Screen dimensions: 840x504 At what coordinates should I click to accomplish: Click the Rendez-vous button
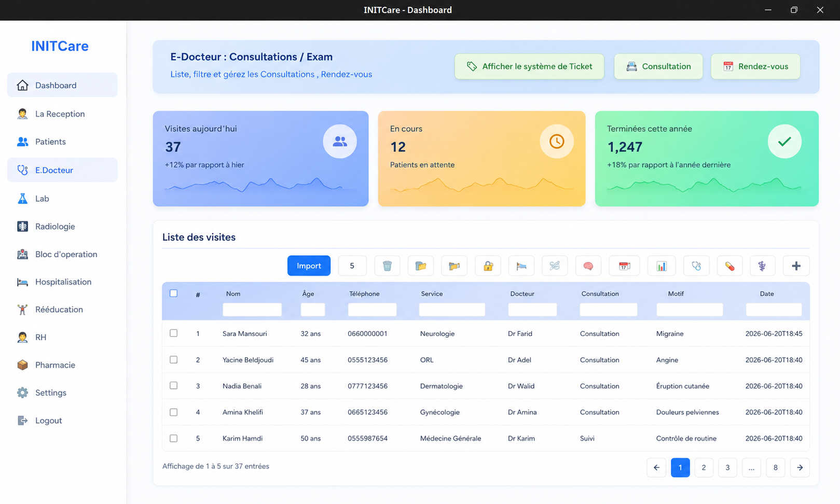pos(755,66)
